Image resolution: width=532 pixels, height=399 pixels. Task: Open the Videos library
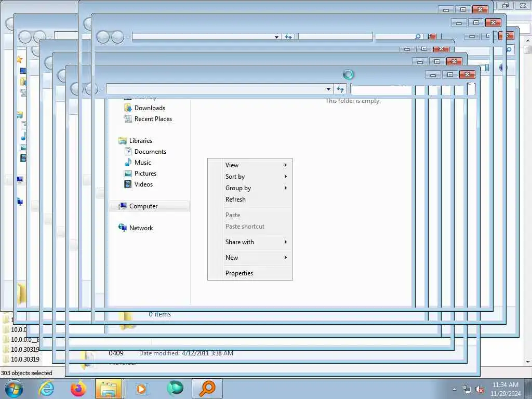click(143, 184)
